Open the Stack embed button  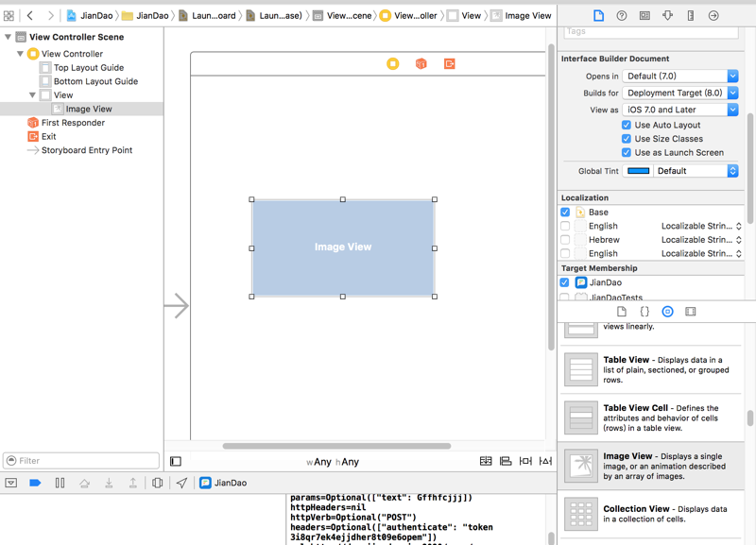pos(486,461)
